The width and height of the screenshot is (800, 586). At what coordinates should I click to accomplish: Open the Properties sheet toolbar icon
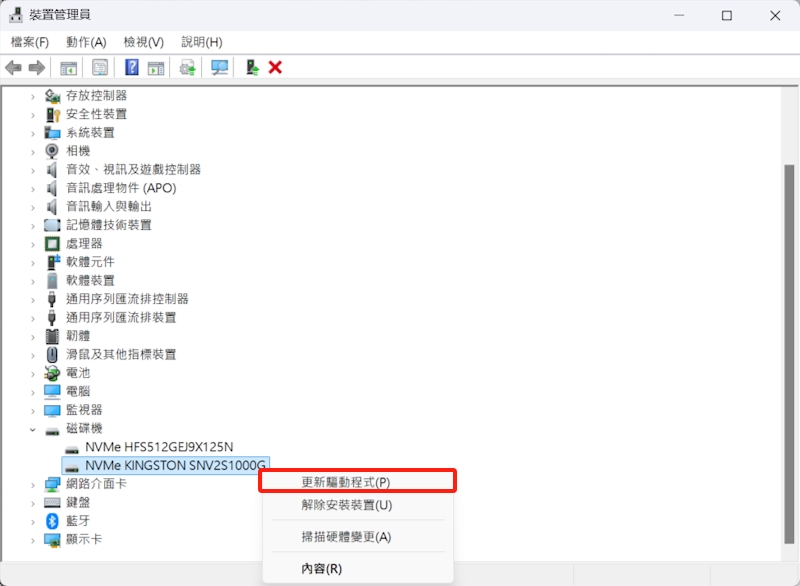pos(100,67)
